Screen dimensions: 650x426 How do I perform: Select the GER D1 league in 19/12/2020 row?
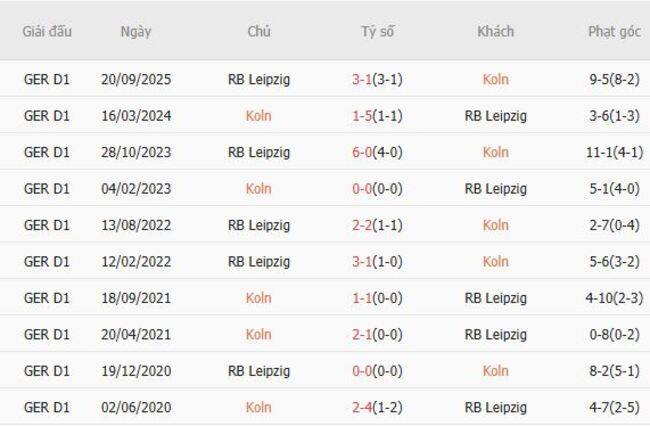coord(47,370)
